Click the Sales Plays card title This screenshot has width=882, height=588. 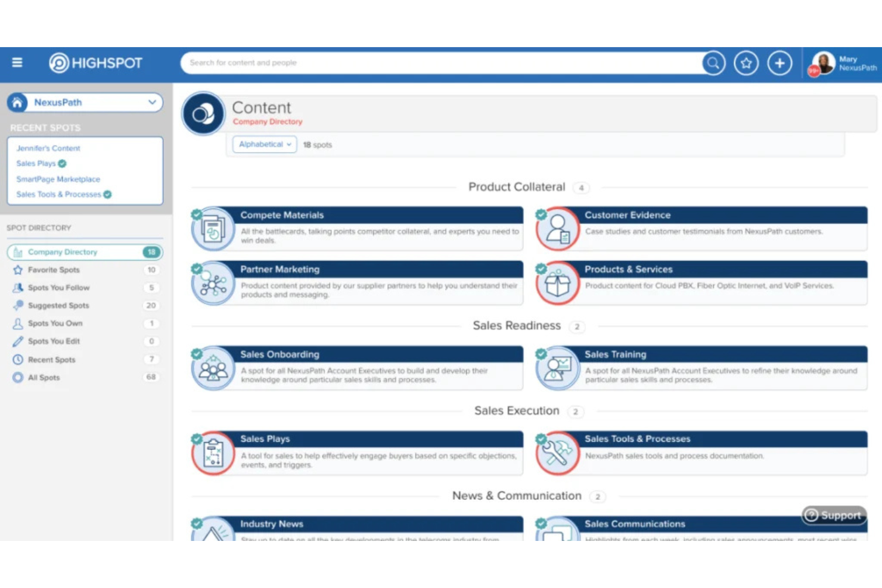click(x=265, y=439)
